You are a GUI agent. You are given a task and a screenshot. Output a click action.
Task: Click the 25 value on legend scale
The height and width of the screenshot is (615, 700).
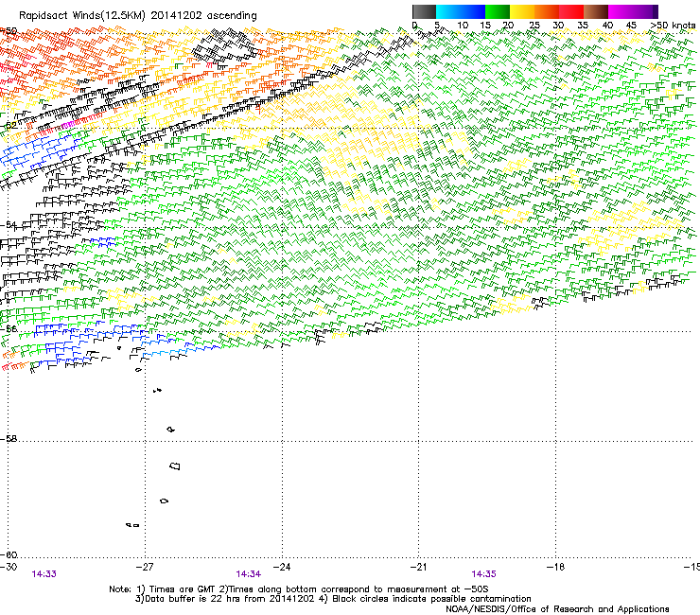534,26
